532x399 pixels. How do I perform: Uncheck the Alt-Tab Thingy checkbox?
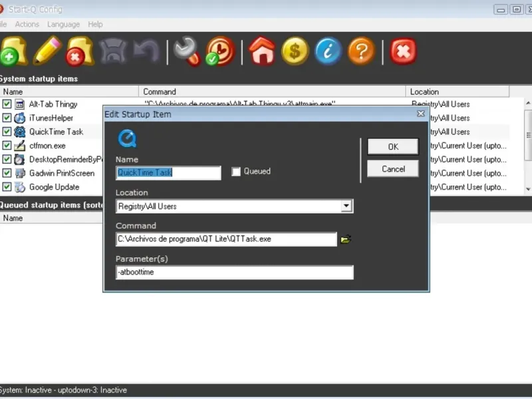click(x=7, y=104)
